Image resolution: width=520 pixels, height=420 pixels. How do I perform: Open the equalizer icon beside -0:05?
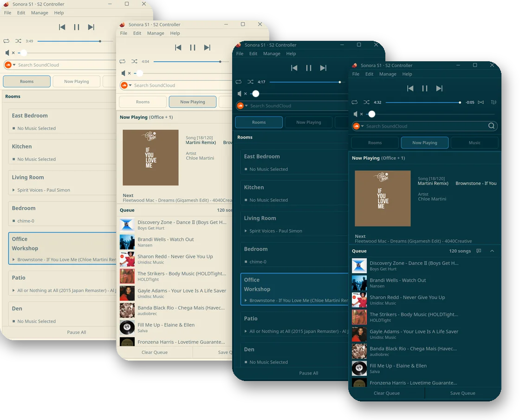pos(494,102)
